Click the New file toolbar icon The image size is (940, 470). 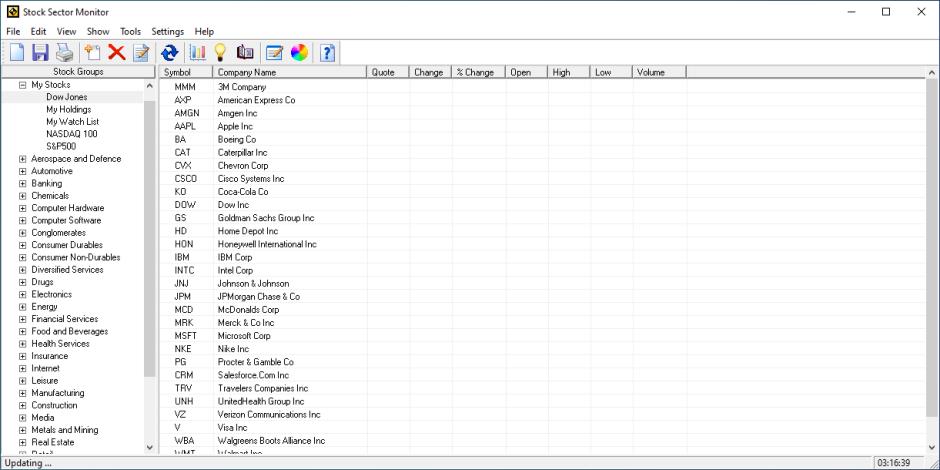(x=17, y=53)
